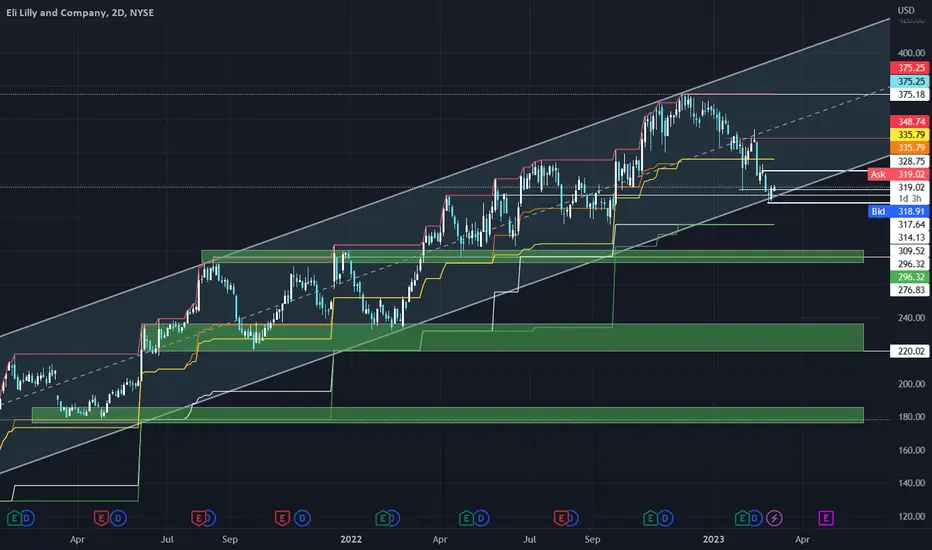Select the orange 335.79 price label
Image resolution: width=932 pixels, height=550 pixels.
(x=909, y=147)
